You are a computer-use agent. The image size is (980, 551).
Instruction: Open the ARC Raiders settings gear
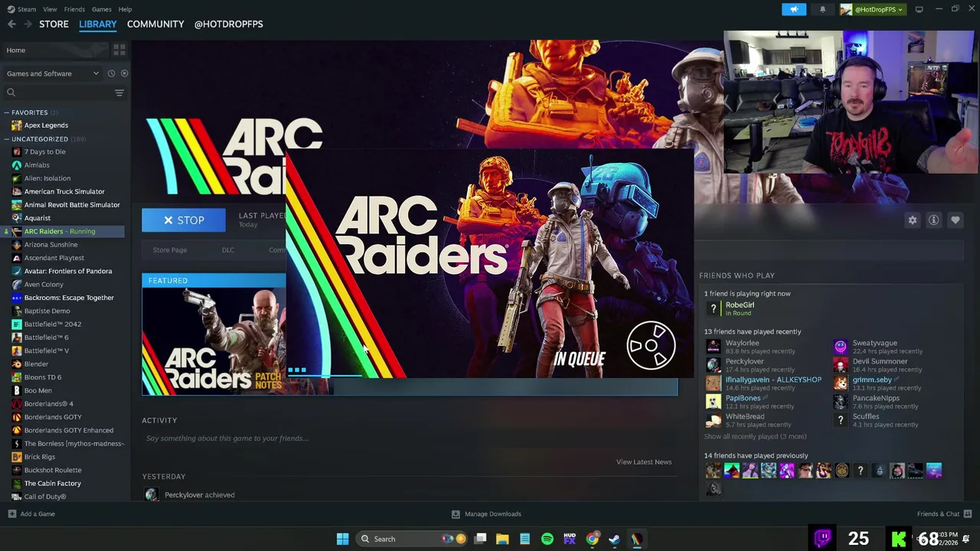(x=913, y=220)
